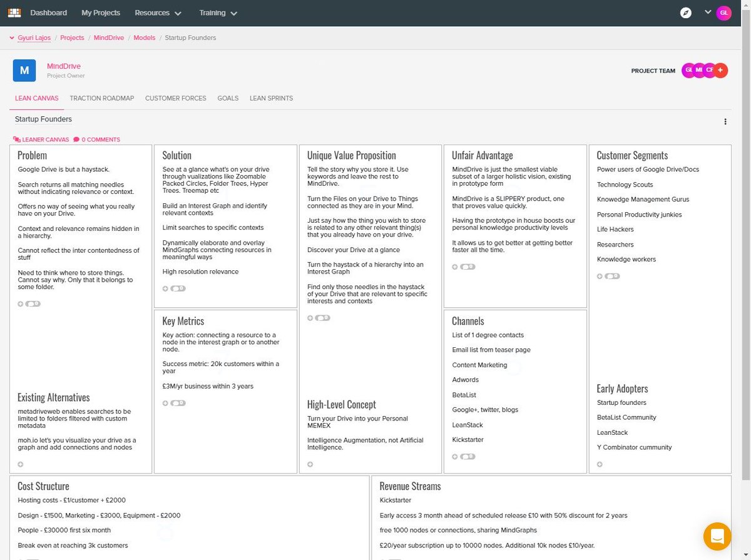
Task: Click the blue M MindDrive project thumbnail
Action: pyautogui.click(x=24, y=70)
